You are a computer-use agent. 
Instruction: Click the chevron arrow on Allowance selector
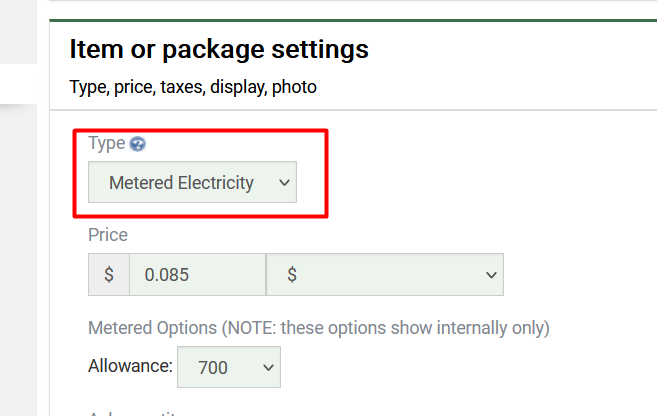tap(267, 367)
